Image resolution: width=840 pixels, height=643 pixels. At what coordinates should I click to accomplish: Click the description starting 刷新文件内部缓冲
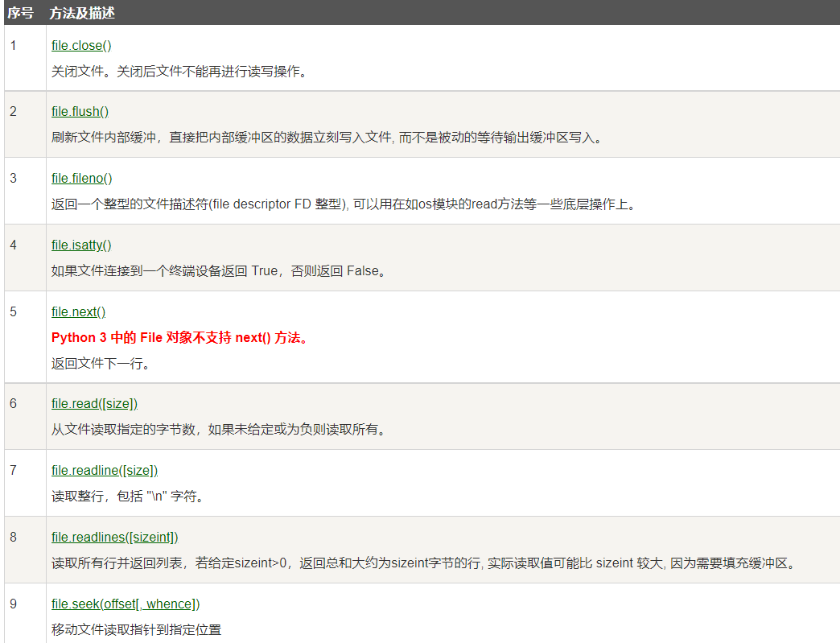pyautogui.click(x=327, y=138)
